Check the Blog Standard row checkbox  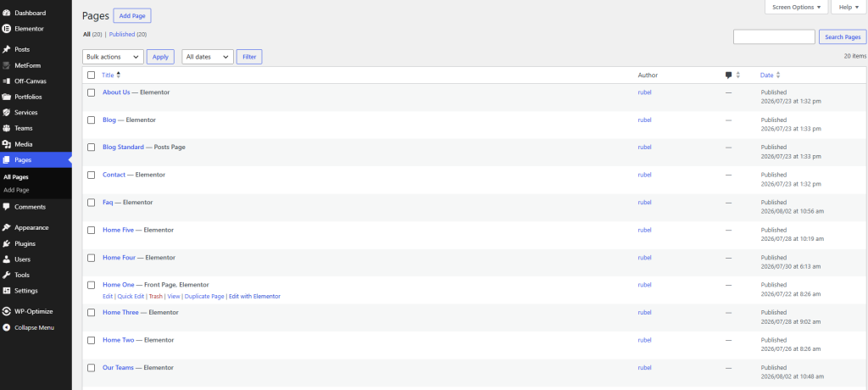[x=92, y=148]
